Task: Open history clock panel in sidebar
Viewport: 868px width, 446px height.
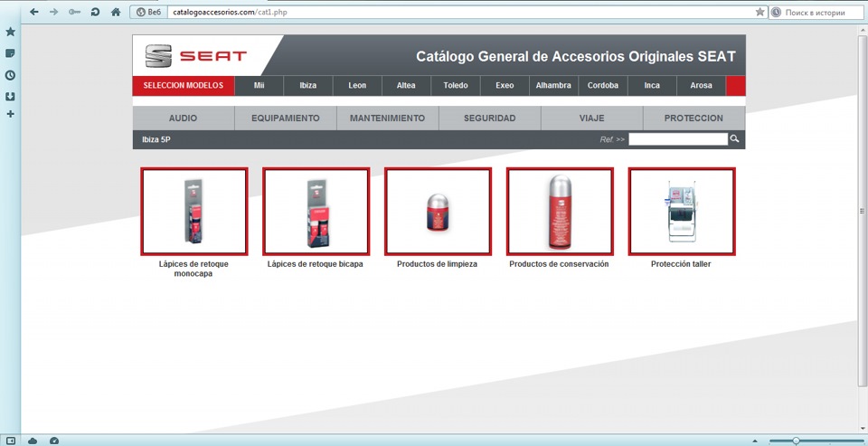Action: [x=10, y=75]
